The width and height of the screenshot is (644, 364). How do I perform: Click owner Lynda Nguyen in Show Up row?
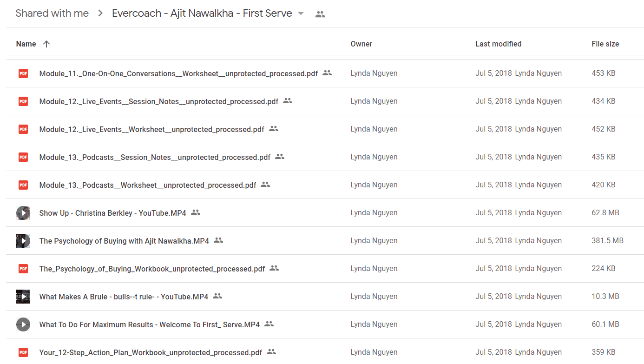click(x=374, y=212)
